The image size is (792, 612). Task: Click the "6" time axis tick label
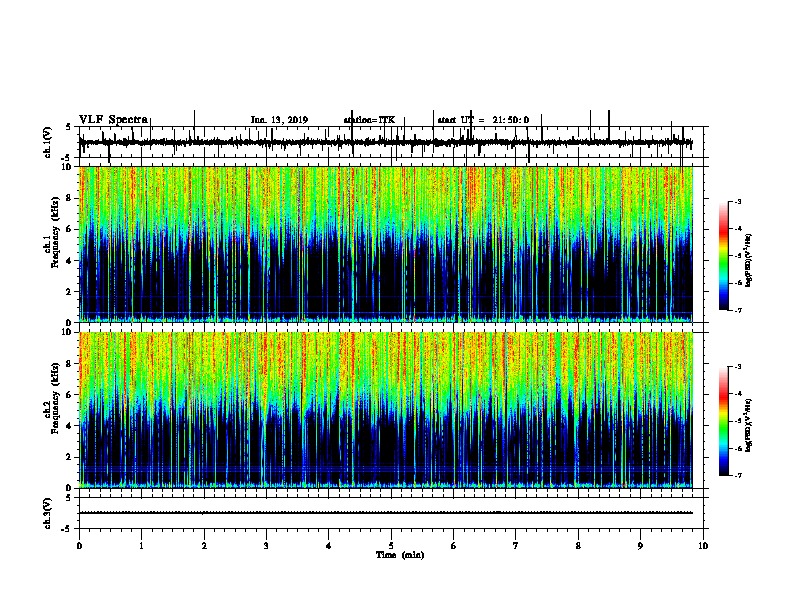click(453, 546)
